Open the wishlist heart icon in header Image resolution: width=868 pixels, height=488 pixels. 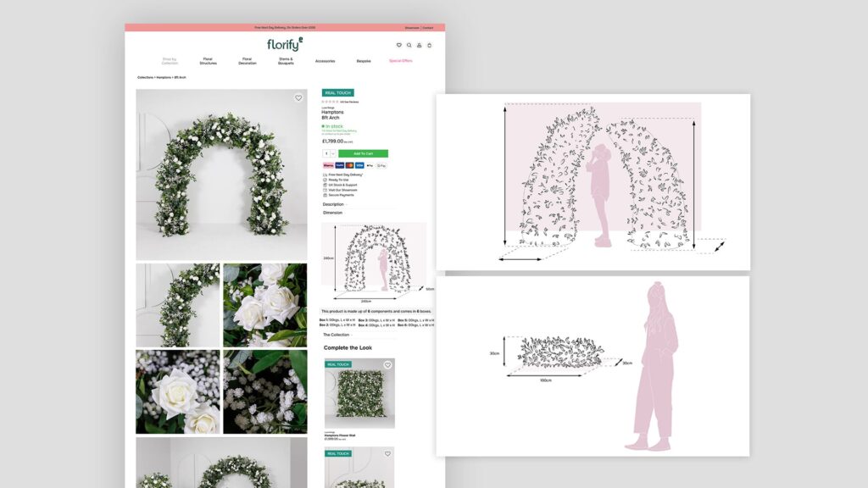(x=399, y=45)
